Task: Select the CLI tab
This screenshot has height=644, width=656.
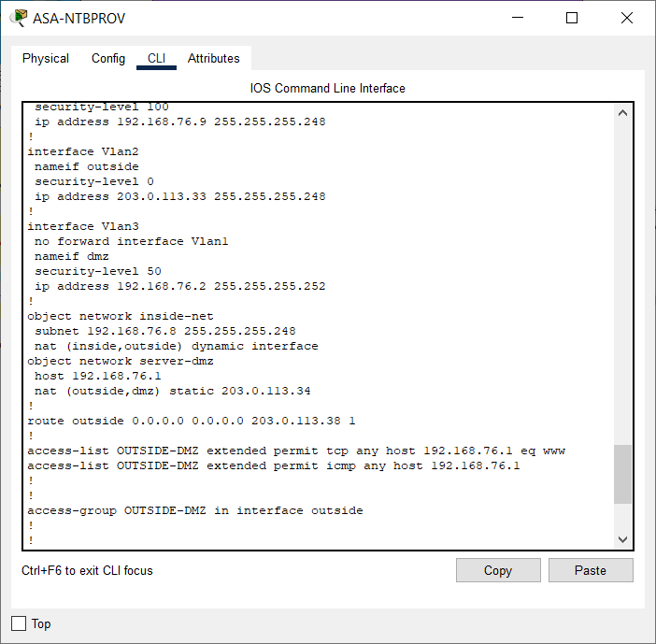Action: (x=156, y=58)
